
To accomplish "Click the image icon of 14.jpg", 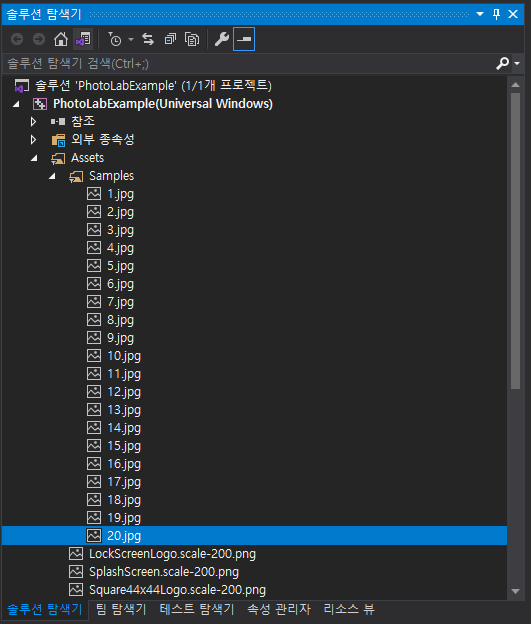I will coord(94,428).
